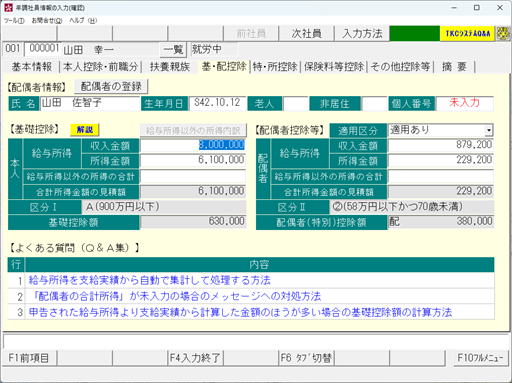
Task: Open the お問合せ menu
Action: [47, 21]
